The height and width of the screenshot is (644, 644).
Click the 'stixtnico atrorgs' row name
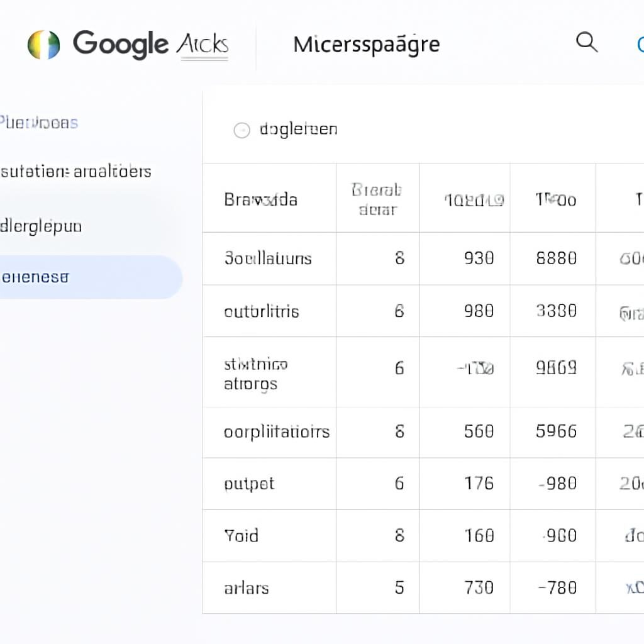(x=256, y=374)
